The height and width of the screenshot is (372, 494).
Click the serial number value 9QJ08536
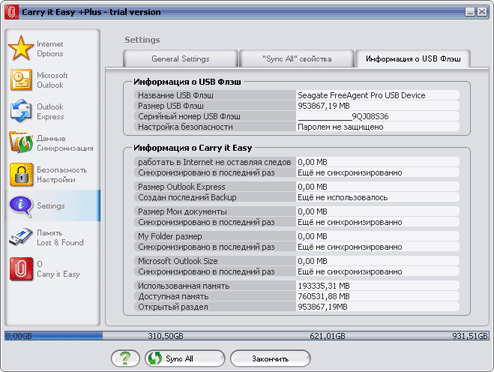pos(370,116)
